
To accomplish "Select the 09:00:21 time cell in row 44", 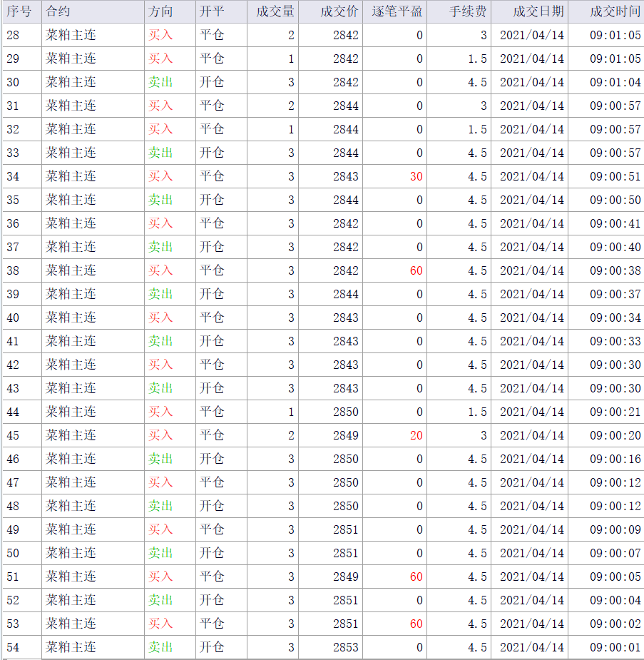I will (x=615, y=412).
